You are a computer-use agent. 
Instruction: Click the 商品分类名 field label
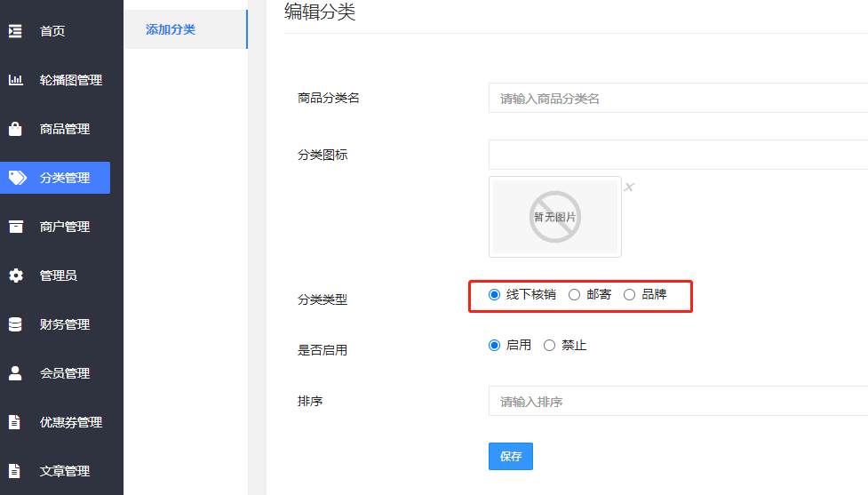(x=328, y=98)
